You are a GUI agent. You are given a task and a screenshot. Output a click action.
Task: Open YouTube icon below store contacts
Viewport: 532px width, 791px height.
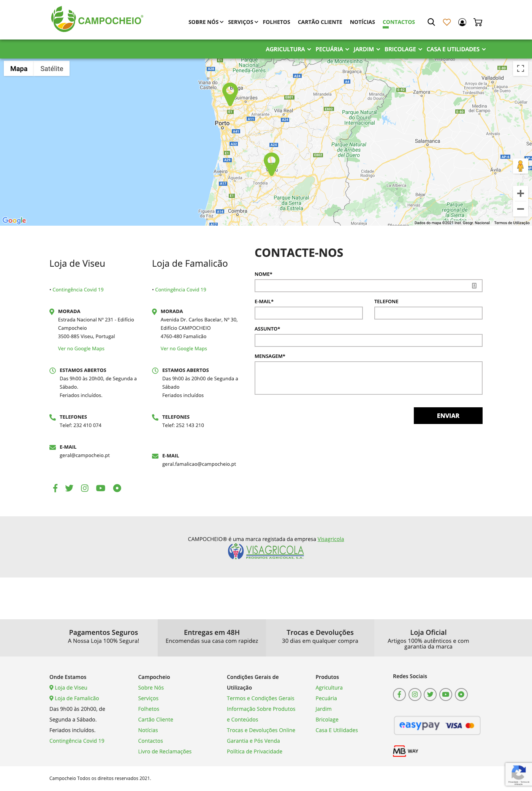coord(101,488)
